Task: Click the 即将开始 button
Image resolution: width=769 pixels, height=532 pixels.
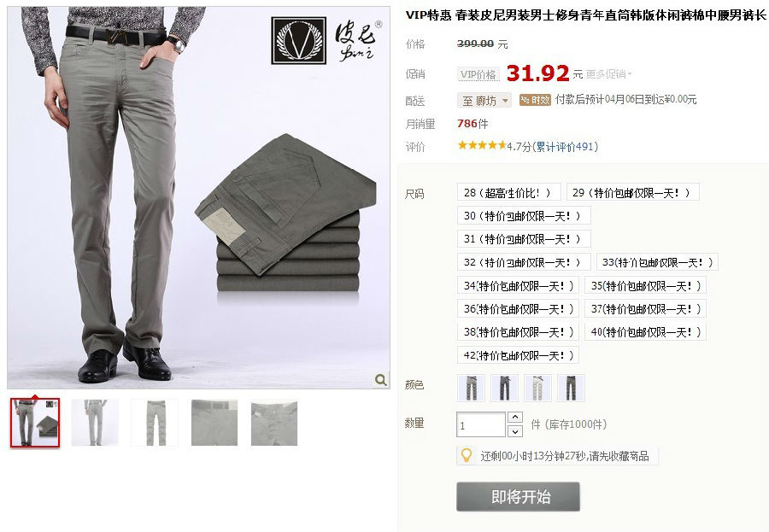Action: pos(519,497)
